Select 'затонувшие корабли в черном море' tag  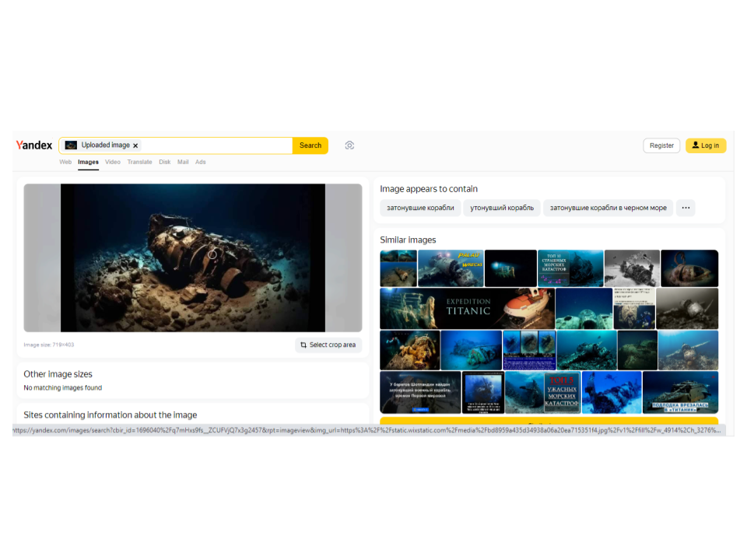tap(608, 208)
